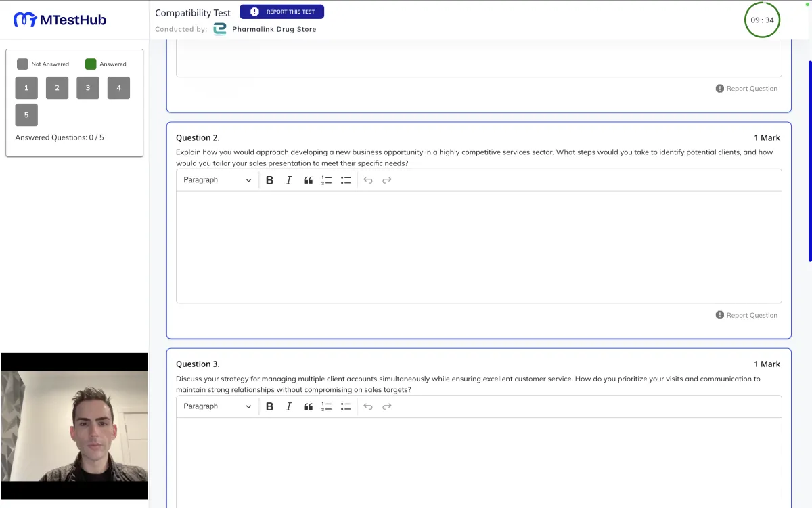The image size is (812, 508).
Task: Click Undo in Question 2 editor
Action: click(x=368, y=180)
